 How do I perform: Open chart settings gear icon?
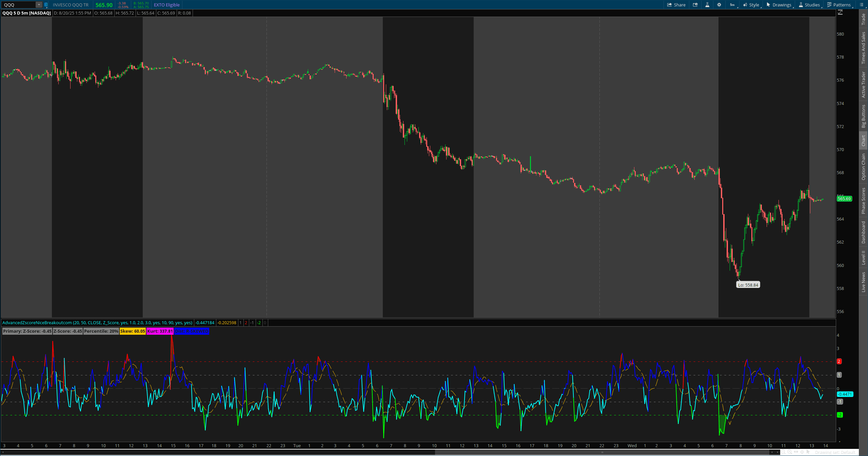pyautogui.click(x=719, y=5)
